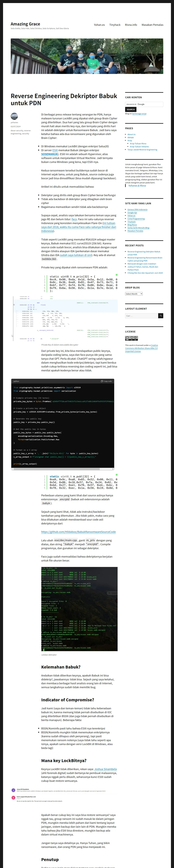
Task: Open Arsip Tulisan Yohanes page
Action: 139,147
